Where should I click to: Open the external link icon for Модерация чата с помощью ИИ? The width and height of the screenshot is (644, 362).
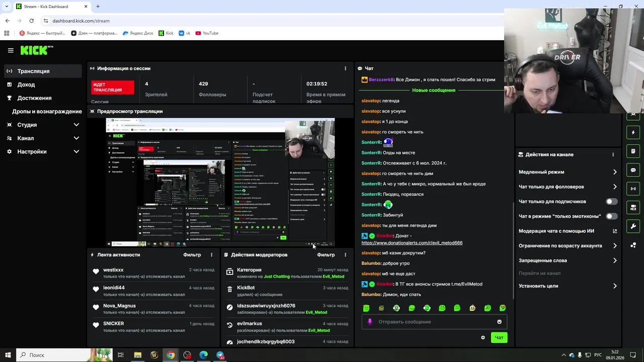pyautogui.click(x=615, y=231)
